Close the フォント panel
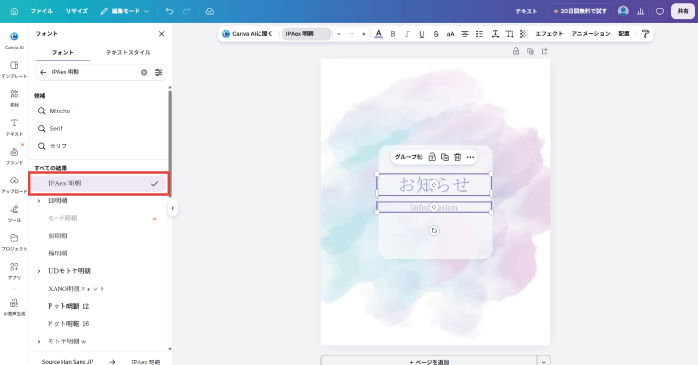This screenshot has width=698, height=365. click(x=162, y=34)
